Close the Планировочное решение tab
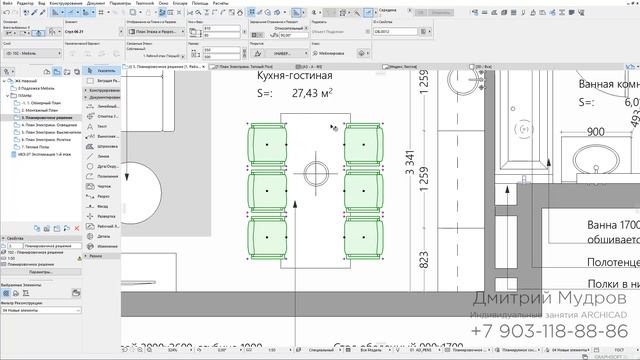The height and width of the screenshot is (360, 640). tap(204, 67)
